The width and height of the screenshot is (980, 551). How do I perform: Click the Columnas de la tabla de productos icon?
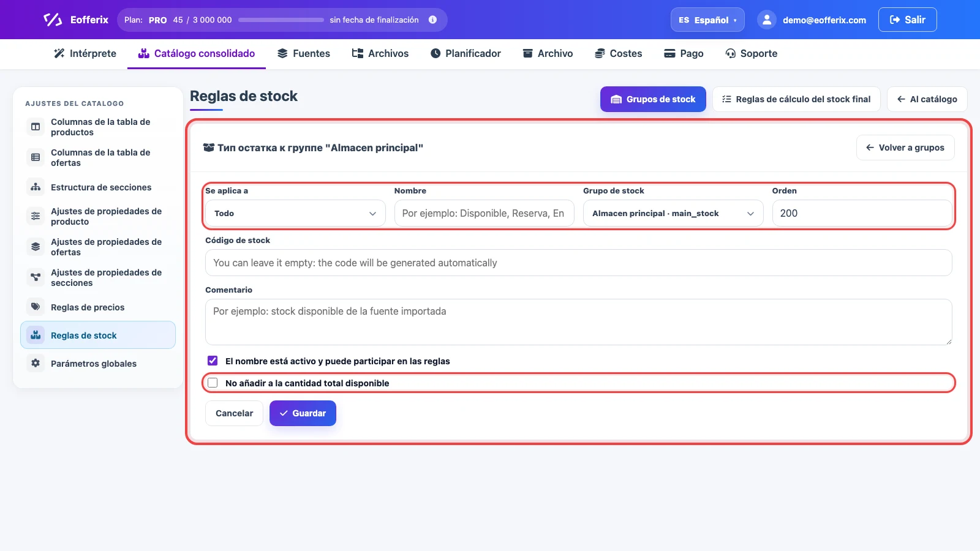click(36, 127)
